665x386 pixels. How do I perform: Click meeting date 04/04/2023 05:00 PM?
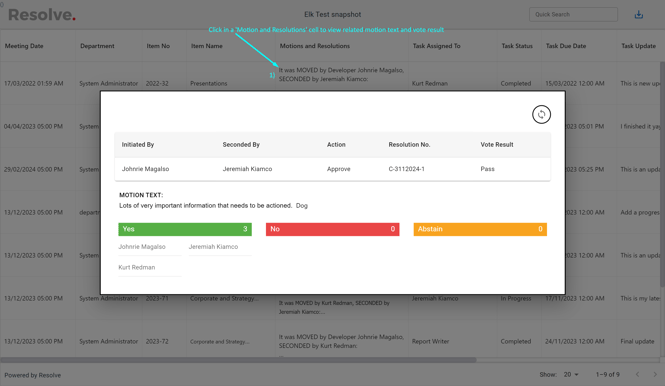point(33,126)
